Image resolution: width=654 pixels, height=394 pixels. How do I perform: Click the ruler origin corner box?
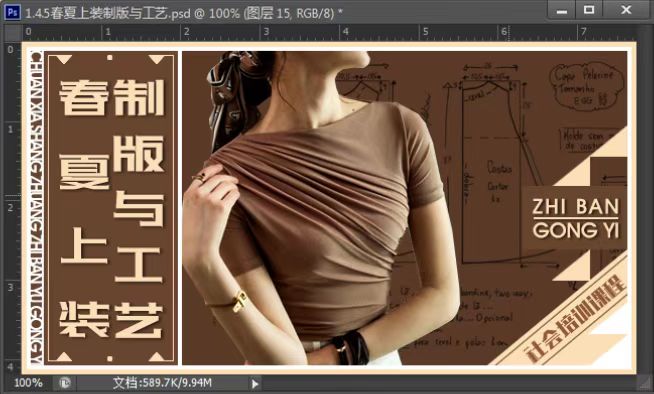pos(13,33)
